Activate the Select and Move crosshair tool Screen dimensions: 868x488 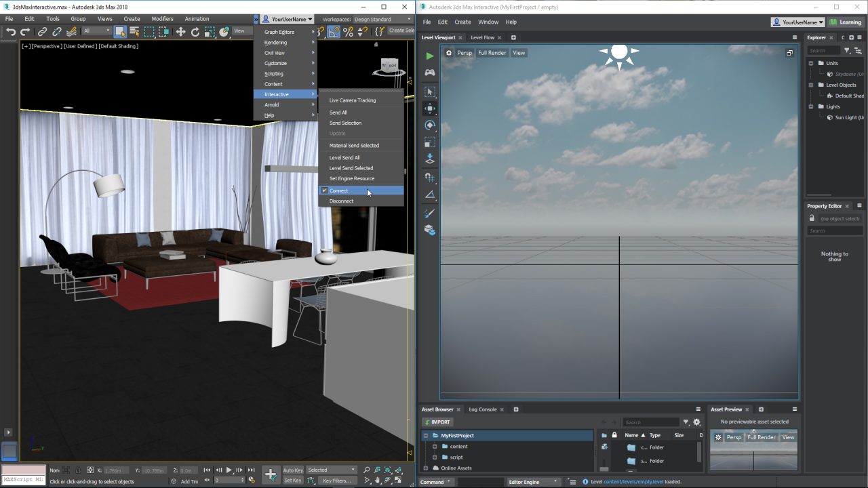click(180, 31)
